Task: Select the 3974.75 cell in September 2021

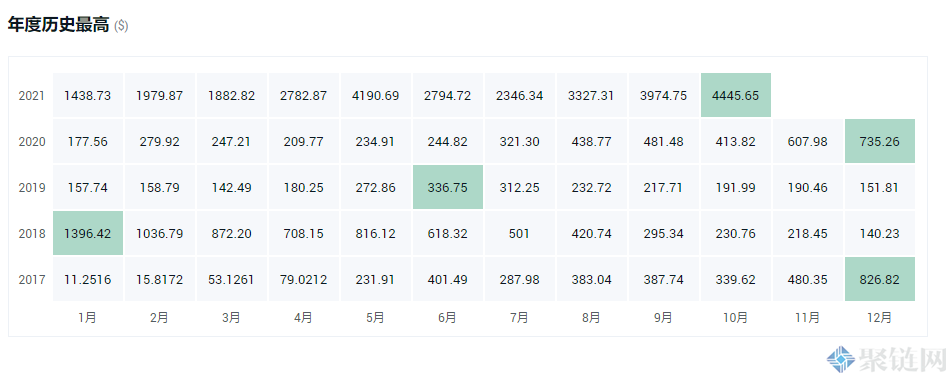Action: [664, 95]
